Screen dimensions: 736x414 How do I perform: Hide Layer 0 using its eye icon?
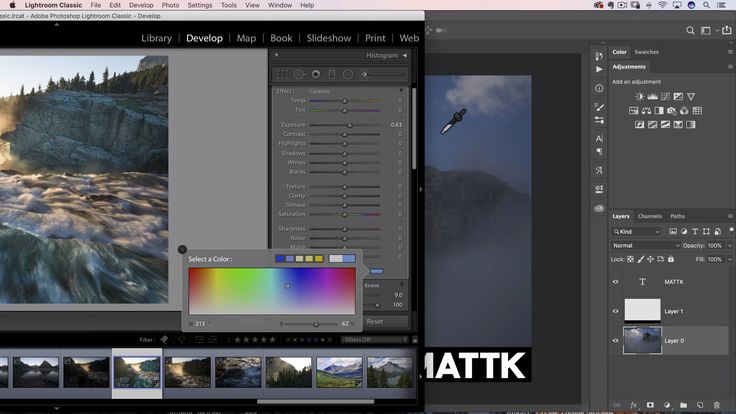(615, 341)
